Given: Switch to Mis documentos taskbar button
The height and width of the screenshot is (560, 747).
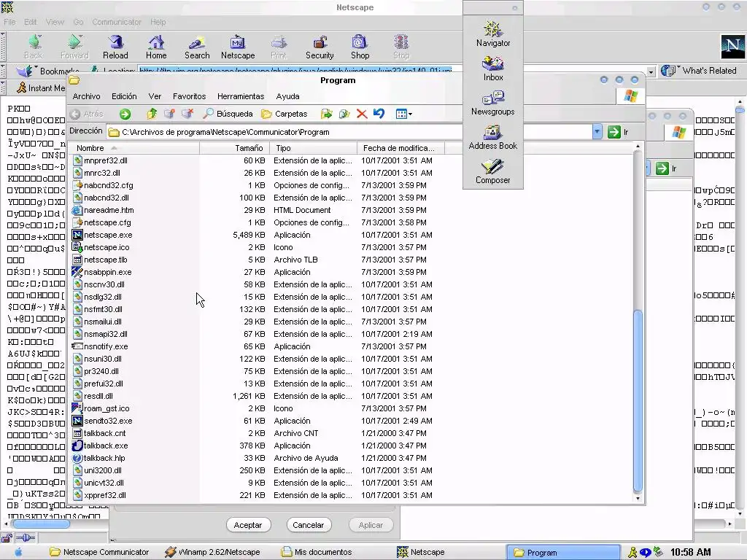Looking at the screenshot, I should (x=317, y=552).
